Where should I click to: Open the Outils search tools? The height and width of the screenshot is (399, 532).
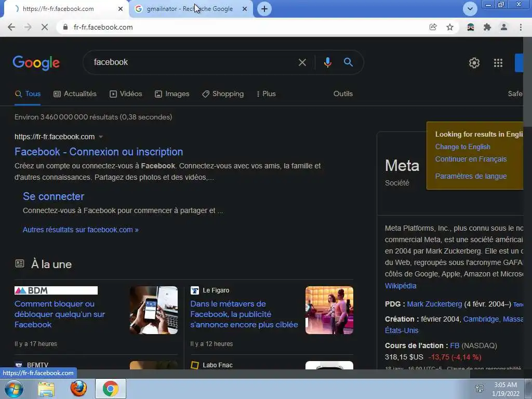coord(343,94)
